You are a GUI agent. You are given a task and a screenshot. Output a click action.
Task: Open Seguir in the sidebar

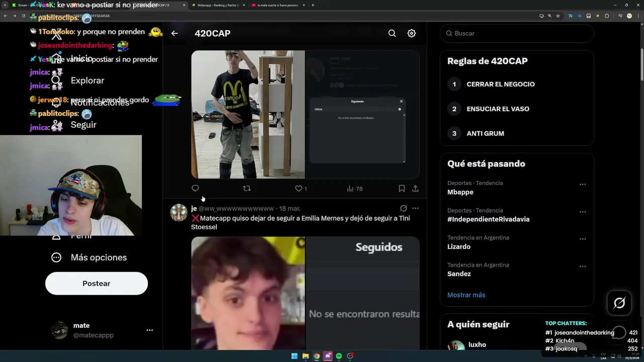click(x=74, y=125)
